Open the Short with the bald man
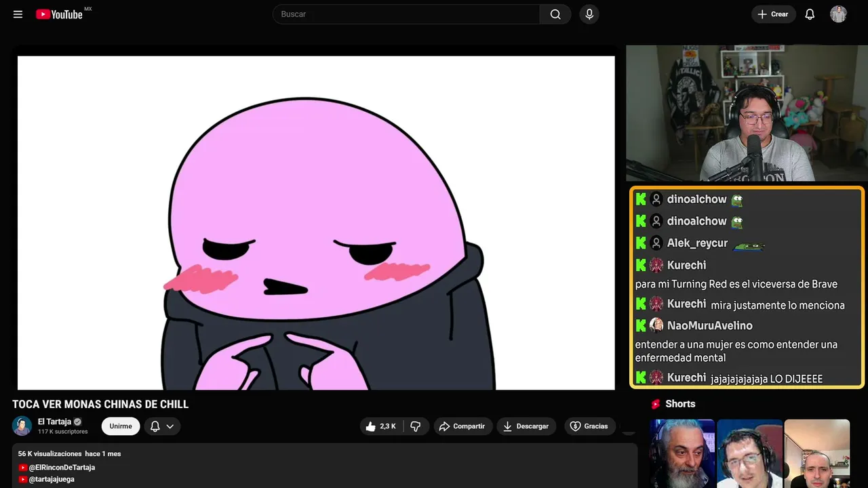The width and height of the screenshot is (868, 488). [817, 453]
